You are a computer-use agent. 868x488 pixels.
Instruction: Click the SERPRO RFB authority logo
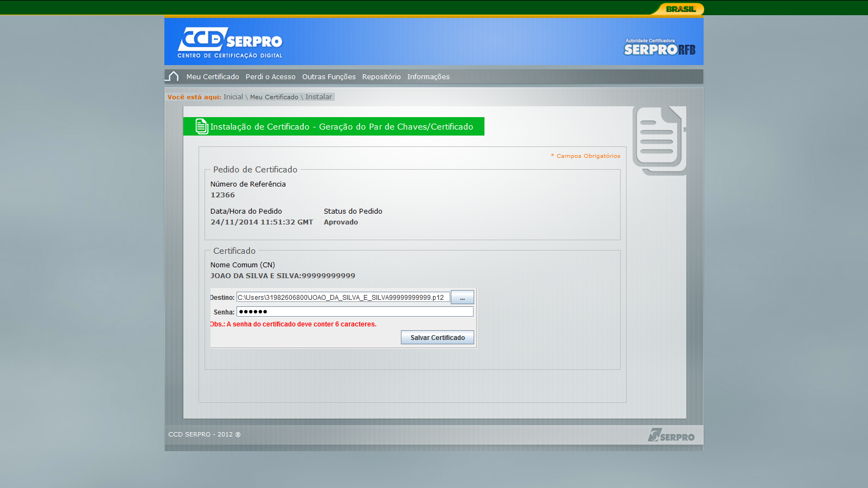(x=659, y=48)
